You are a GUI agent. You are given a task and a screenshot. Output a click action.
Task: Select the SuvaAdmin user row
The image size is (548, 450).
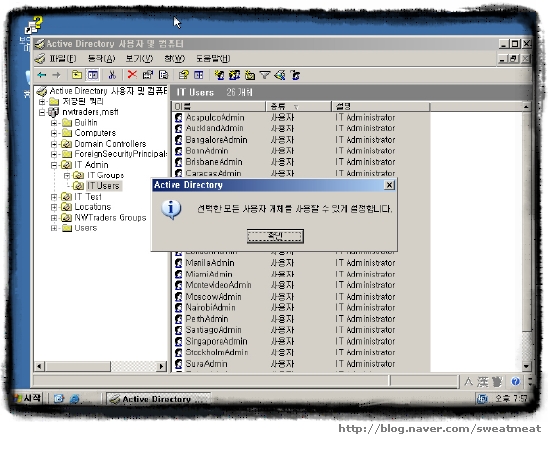(x=301, y=364)
